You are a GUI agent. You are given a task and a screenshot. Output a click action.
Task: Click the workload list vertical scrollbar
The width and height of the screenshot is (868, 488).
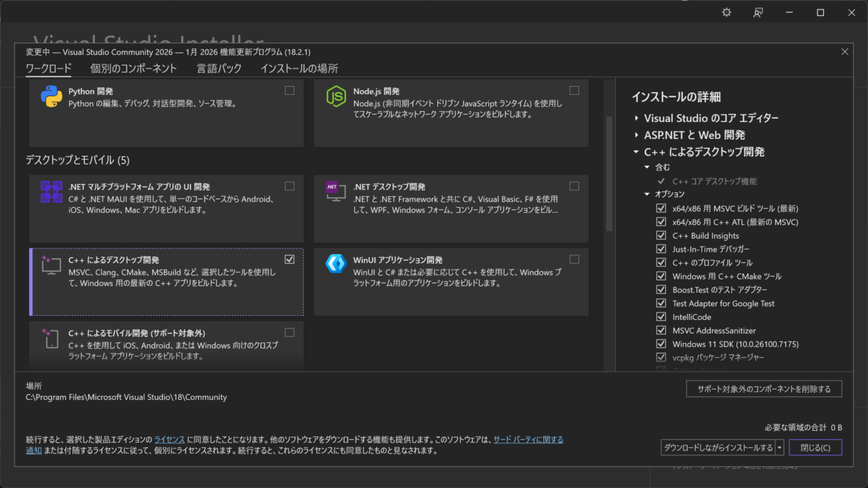[608, 174]
